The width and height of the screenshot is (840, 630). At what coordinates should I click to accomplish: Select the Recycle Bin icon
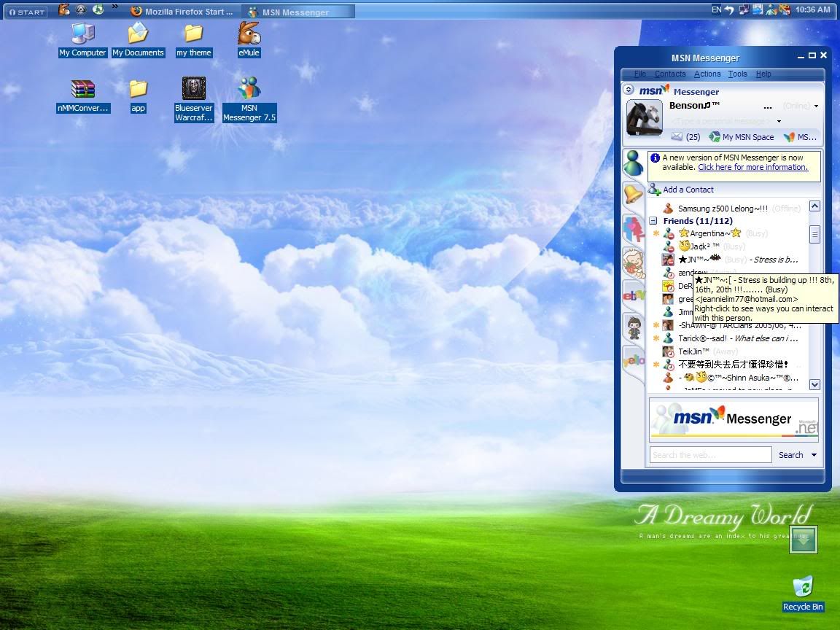[803, 594]
